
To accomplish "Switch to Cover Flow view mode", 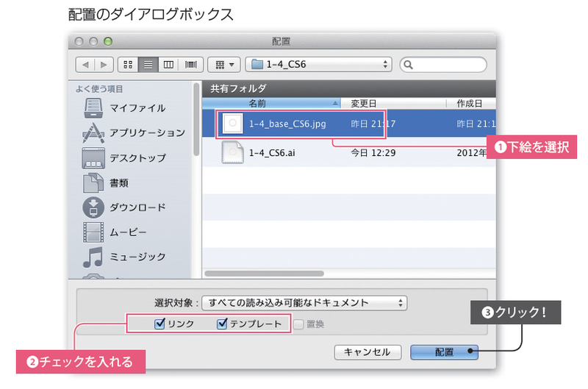I will click(190, 65).
